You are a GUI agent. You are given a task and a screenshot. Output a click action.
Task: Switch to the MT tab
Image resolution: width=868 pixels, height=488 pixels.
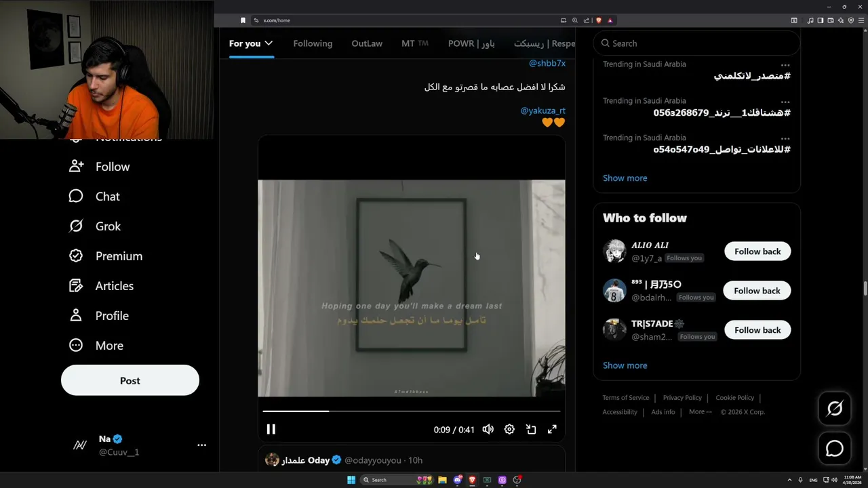[415, 43]
